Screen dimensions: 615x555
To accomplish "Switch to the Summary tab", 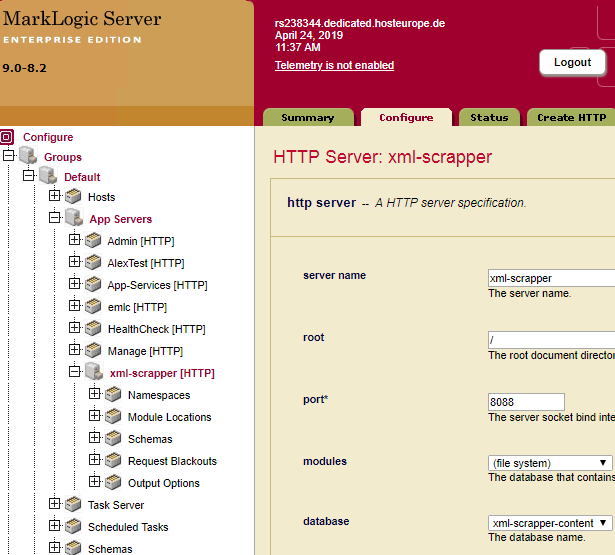I will click(x=308, y=117).
